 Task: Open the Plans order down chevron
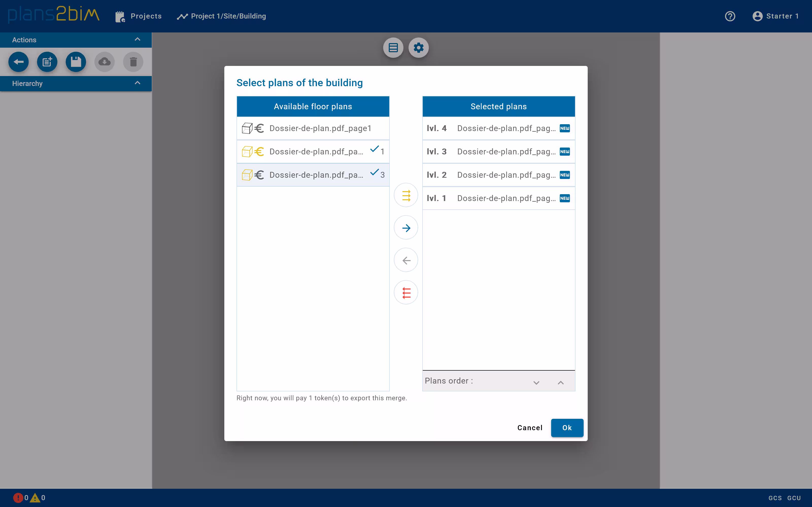[x=536, y=382]
